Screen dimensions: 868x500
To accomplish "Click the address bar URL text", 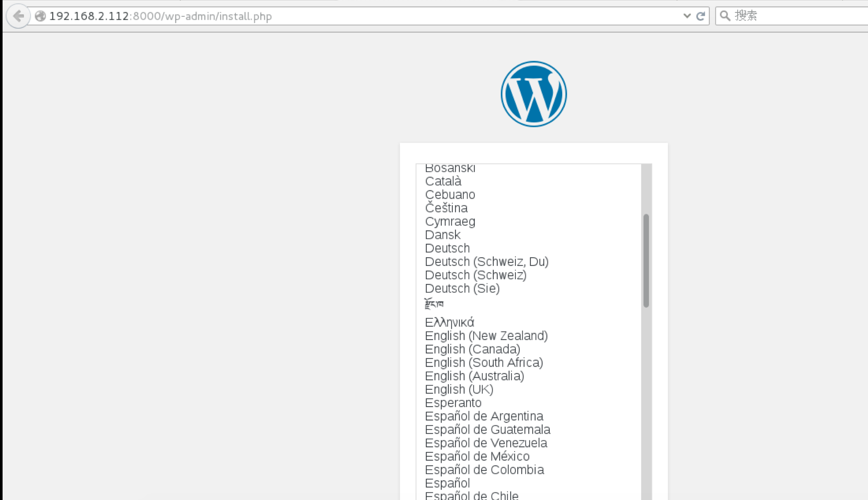I will click(160, 16).
